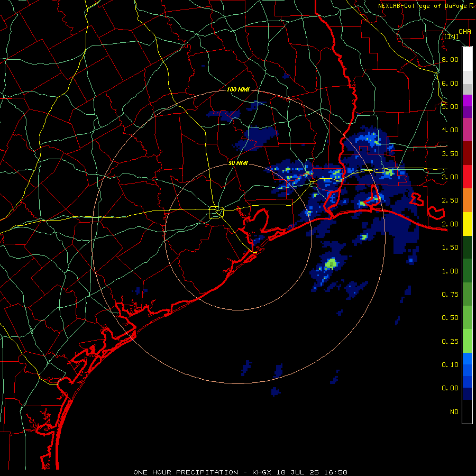
Task: Click the green rain cell offshore in the Gulf
Action: tap(331, 263)
